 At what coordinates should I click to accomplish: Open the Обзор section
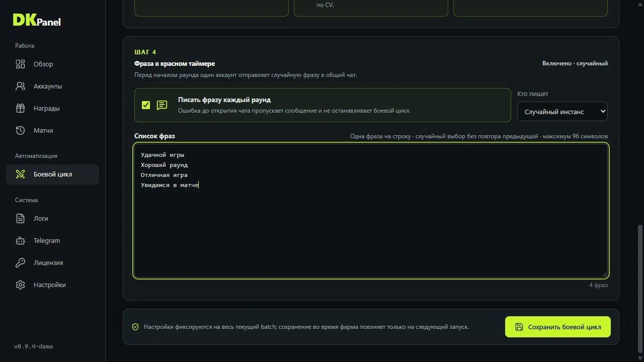click(52, 64)
